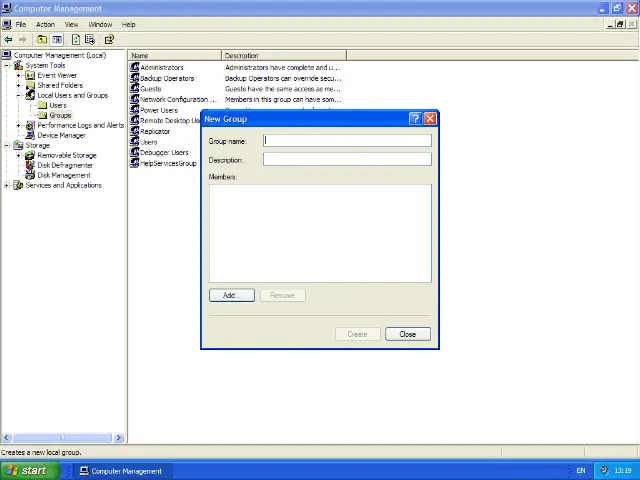
Task: Open the Window menu
Action: [100, 24]
